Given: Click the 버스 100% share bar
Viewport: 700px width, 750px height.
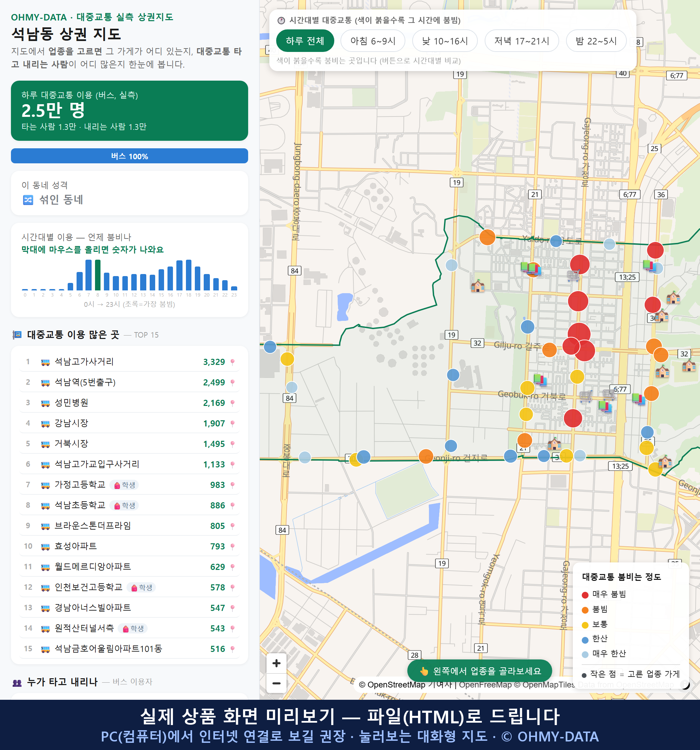Looking at the screenshot, I should pos(130,156).
